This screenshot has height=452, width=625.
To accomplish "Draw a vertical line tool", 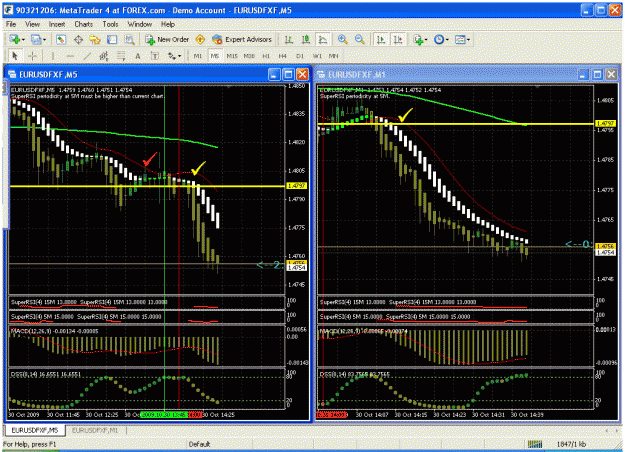I will pos(53,56).
